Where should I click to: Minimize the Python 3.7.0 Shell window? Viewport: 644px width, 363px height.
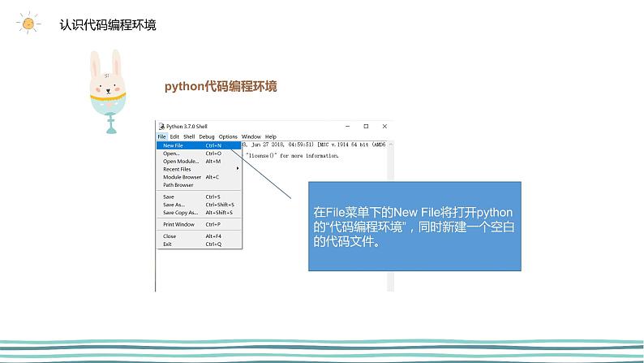347,126
